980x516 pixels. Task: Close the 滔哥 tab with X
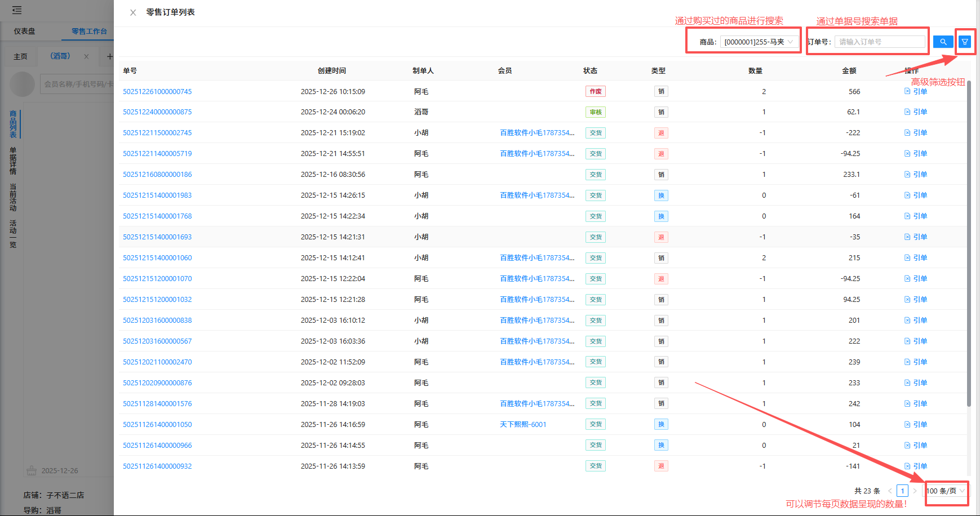pos(86,56)
